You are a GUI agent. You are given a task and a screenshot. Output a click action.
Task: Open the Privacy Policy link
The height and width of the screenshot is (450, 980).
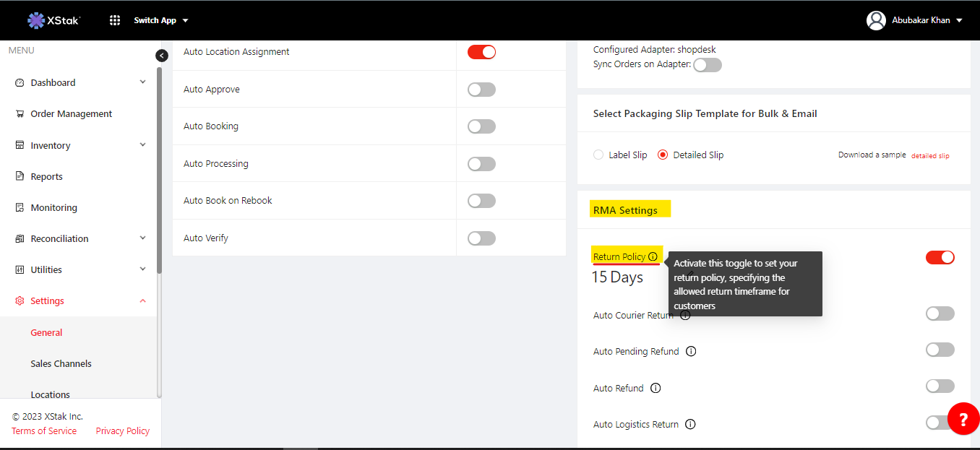122,431
